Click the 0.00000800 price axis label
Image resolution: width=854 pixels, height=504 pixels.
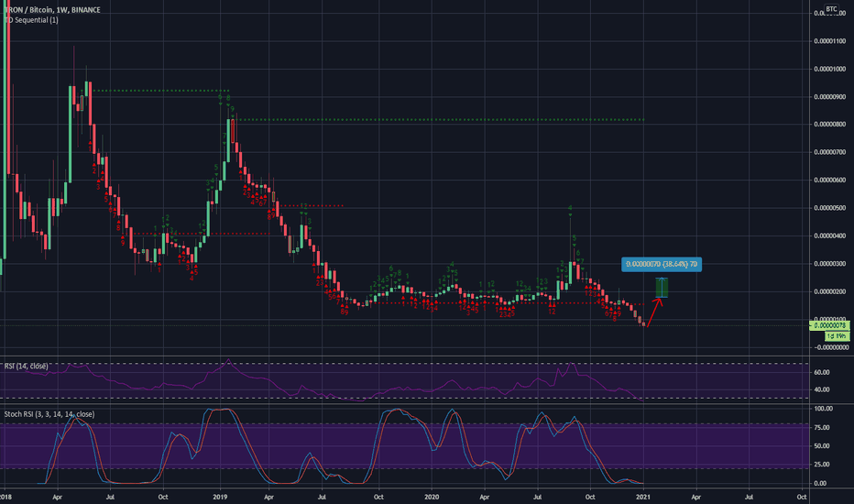pos(830,125)
